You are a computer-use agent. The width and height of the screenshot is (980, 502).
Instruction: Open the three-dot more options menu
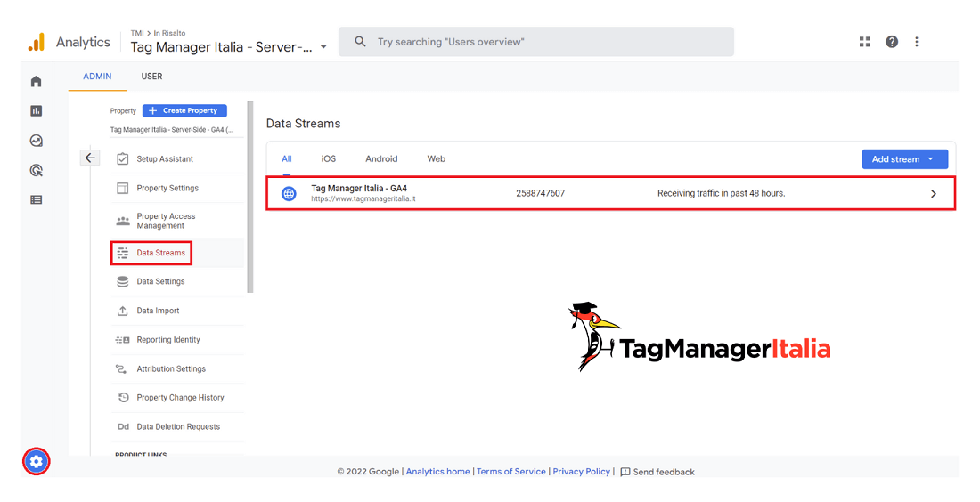coord(917,42)
